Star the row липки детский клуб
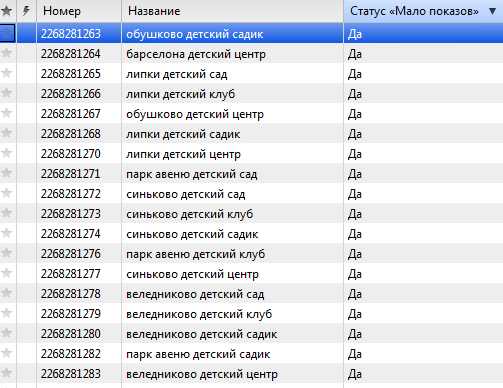Image resolution: width=503 pixels, height=388 pixels. [x=7, y=93]
